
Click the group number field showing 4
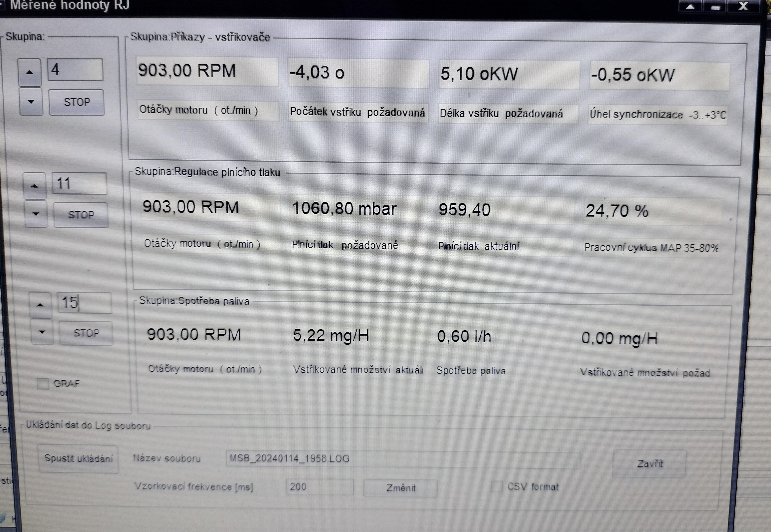[75, 70]
